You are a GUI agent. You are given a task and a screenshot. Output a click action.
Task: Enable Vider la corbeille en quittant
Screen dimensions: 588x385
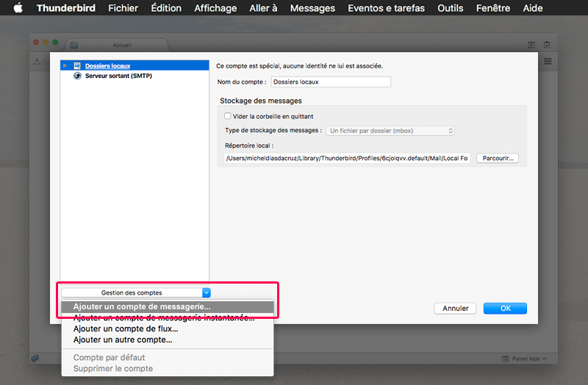228,116
